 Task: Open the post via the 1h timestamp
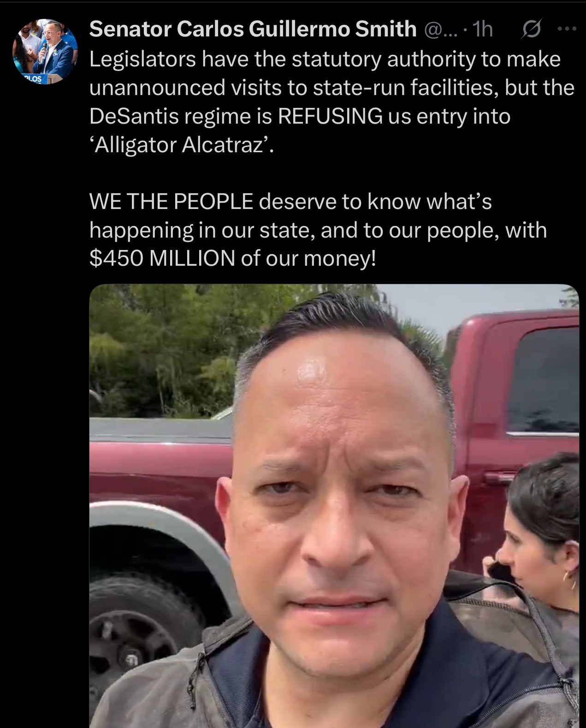483,30
